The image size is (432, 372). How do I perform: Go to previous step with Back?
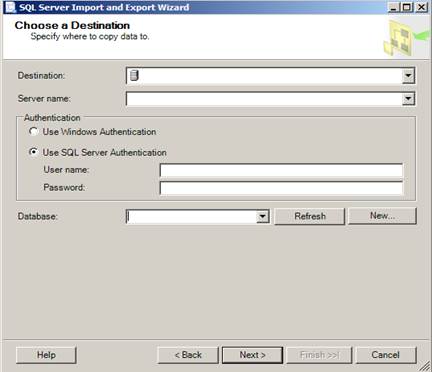point(188,355)
